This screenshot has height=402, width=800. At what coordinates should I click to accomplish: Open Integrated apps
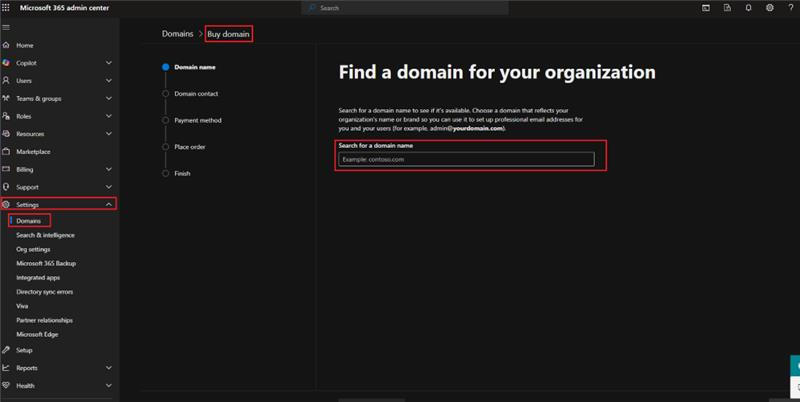38,278
